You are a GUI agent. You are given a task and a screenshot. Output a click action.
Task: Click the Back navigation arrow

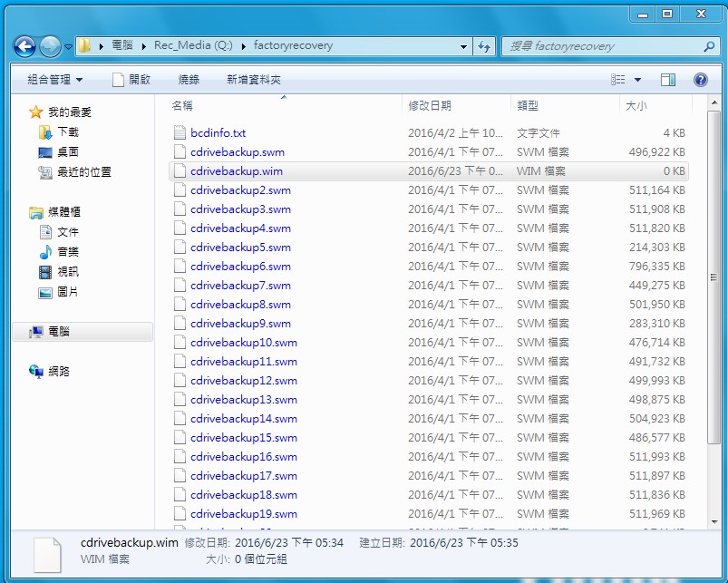click(24, 45)
